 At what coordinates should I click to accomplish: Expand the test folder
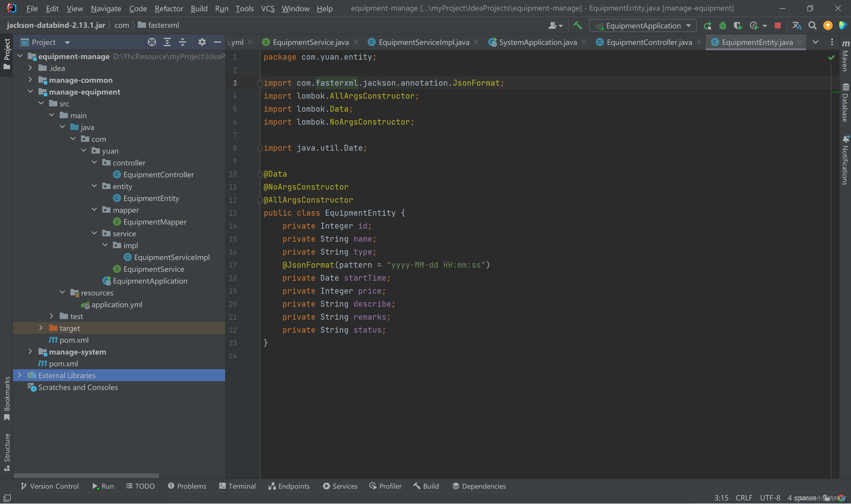tap(52, 316)
